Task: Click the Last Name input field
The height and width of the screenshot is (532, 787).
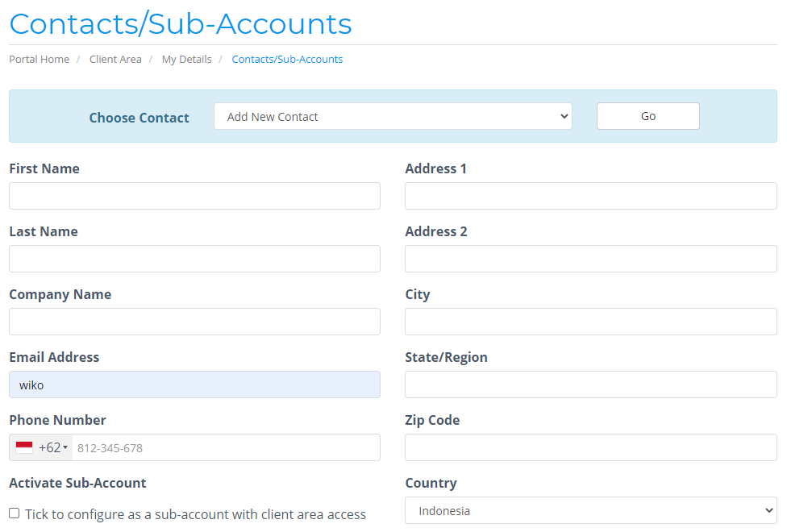Action: [194, 259]
